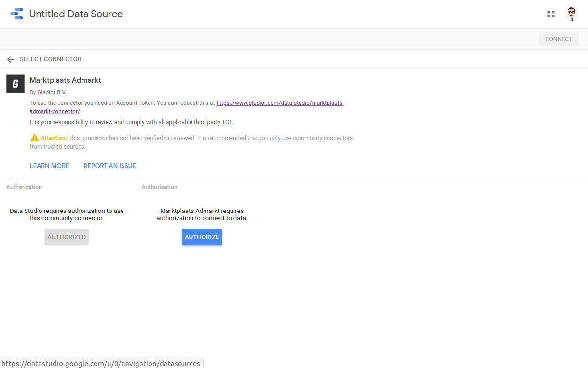Click the CONNECT button
The image size is (588, 368).
click(x=559, y=39)
